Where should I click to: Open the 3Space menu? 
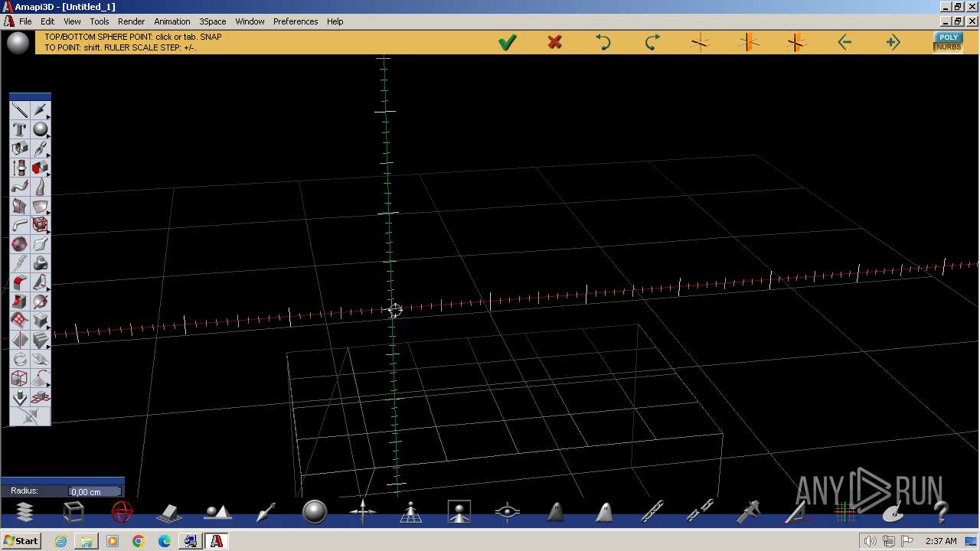pos(213,21)
